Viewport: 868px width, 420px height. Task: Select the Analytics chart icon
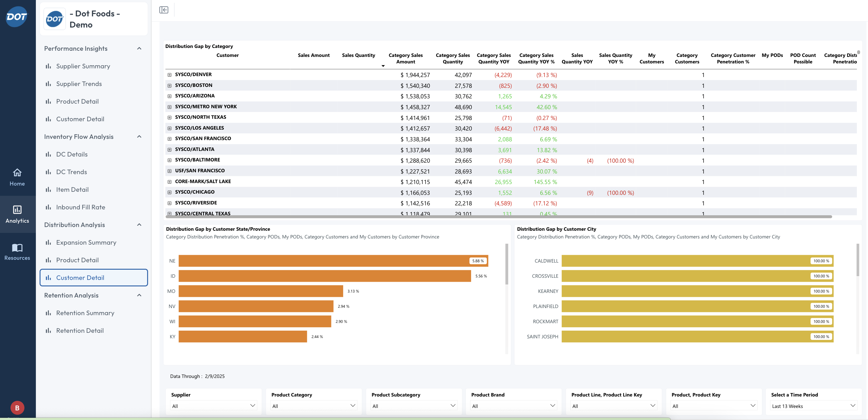pyautogui.click(x=17, y=210)
